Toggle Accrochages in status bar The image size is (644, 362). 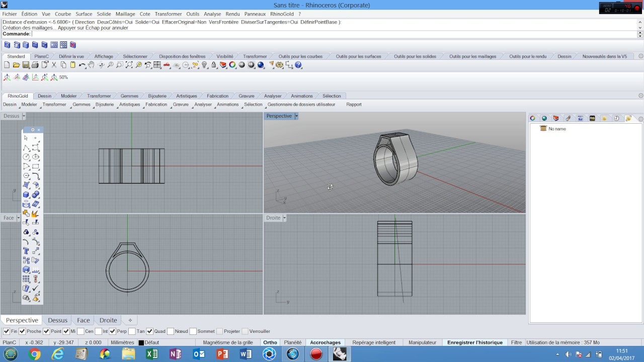pyautogui.click(x=325, y=342)
